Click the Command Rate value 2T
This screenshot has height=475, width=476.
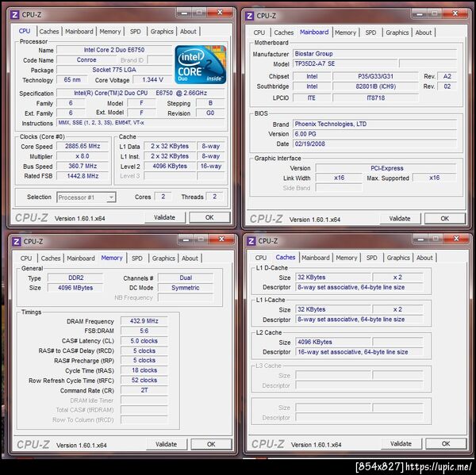click(144, 390)
